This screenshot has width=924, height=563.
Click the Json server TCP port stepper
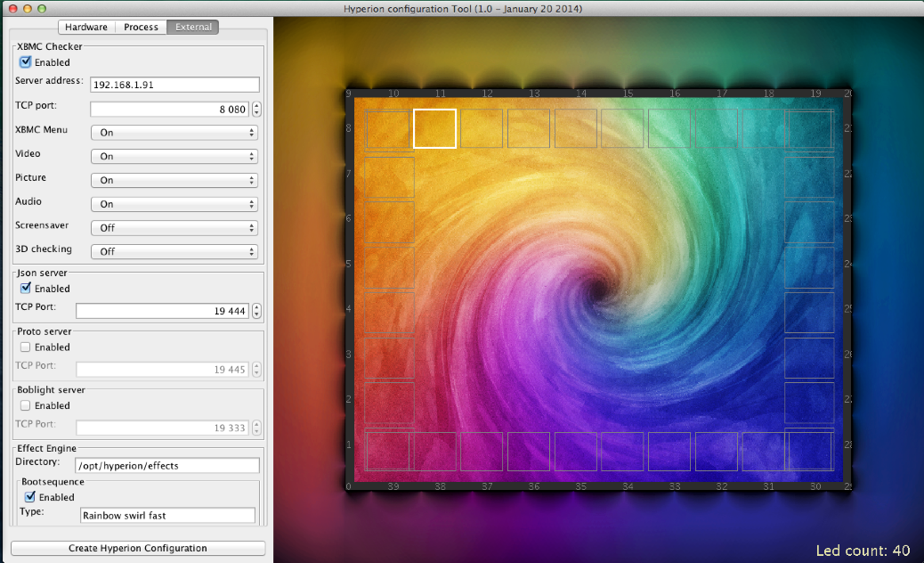click(256, 311)
